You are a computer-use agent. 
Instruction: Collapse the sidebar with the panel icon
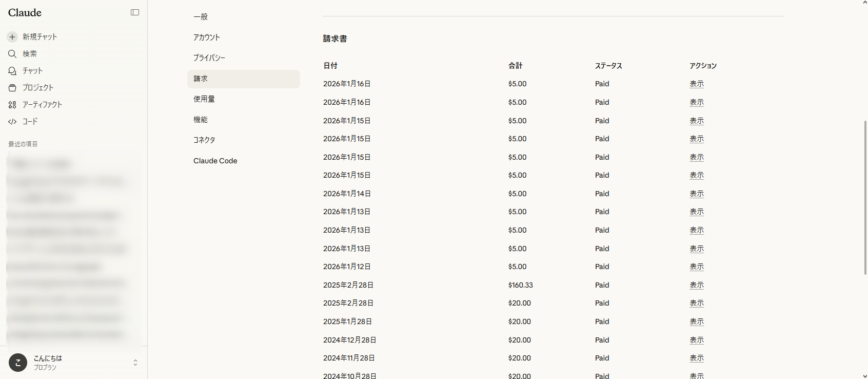tap(135, 12)
